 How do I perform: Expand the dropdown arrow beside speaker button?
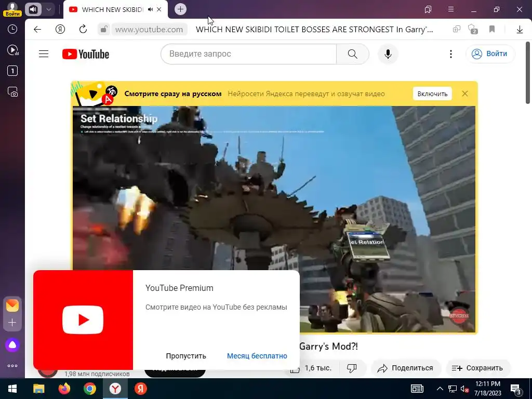tap(48, 9)
